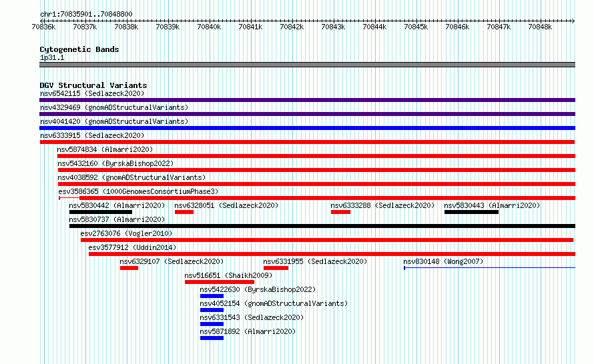Click the nsv6333288 (Sedlazeck2020) label
The image size is (594, 364).
382,205
